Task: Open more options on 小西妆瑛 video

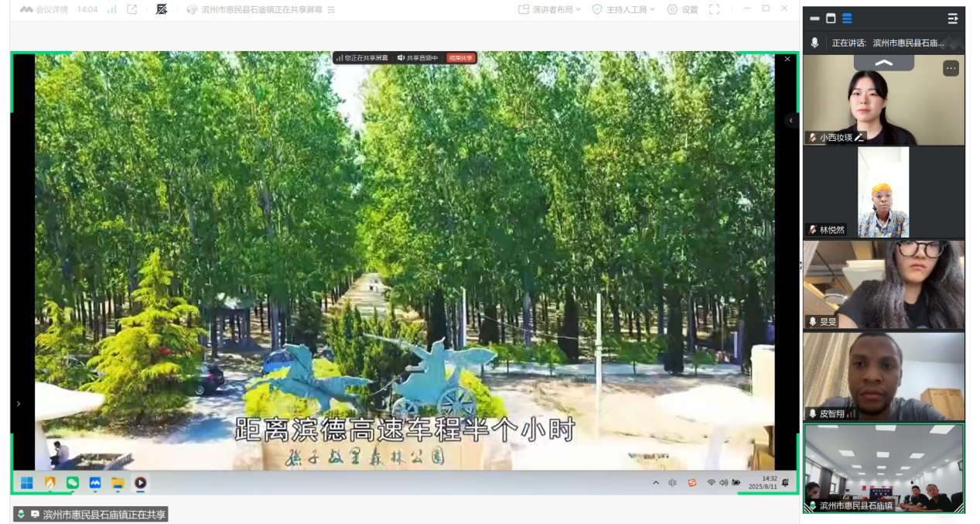Action: tap(951, 68)
